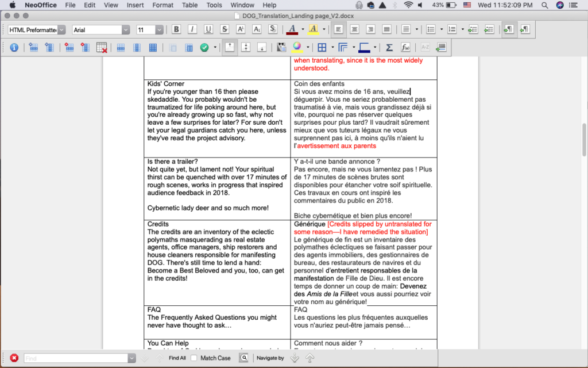Click the table Background Color swatch icon

click(x=297, y=47)
